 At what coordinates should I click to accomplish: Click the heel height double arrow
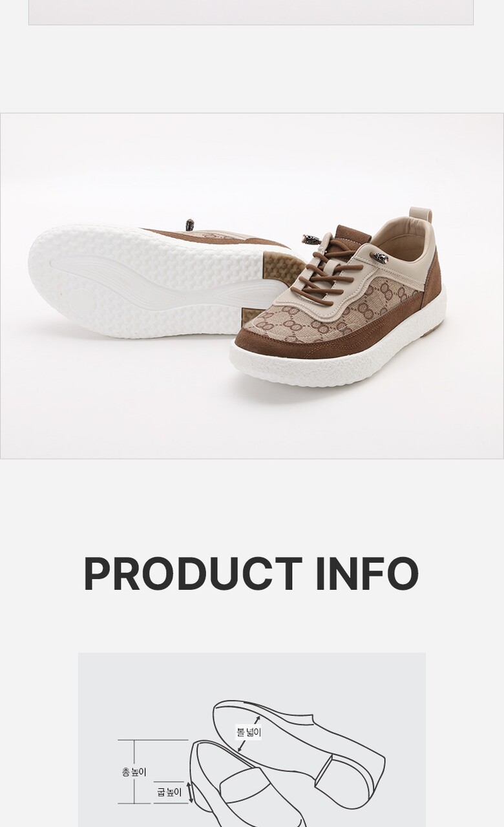click(189, 792)
